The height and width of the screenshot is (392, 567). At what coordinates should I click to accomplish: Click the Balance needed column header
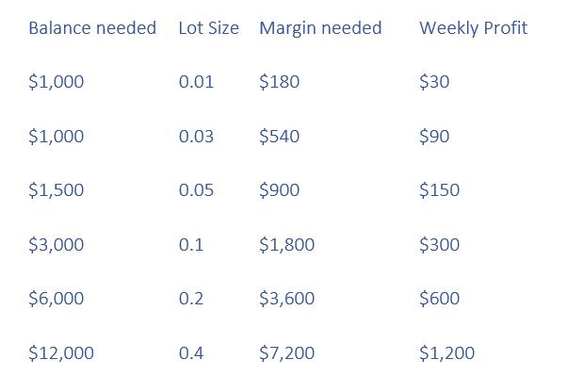click(92, 28)
